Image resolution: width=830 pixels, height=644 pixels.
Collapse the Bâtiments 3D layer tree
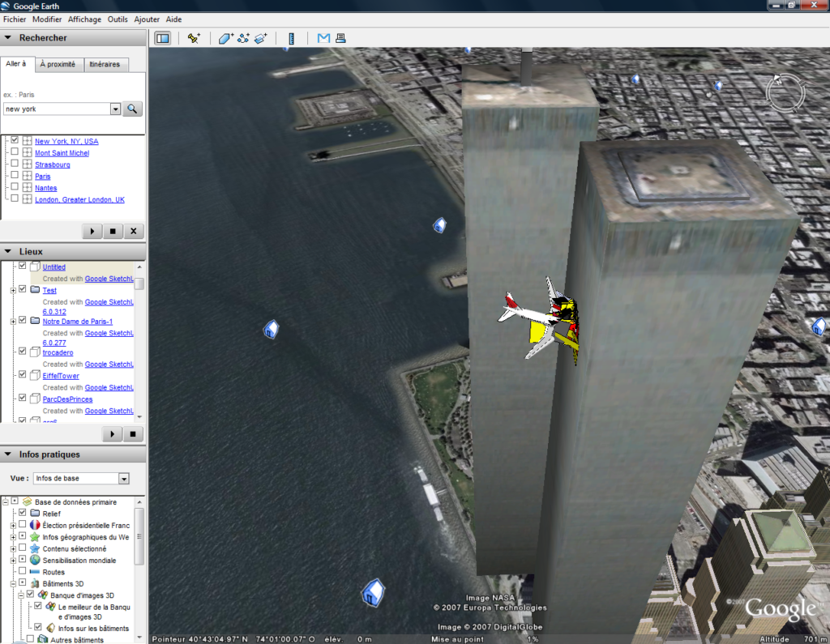pyautogui.click(x=13, y=584)
